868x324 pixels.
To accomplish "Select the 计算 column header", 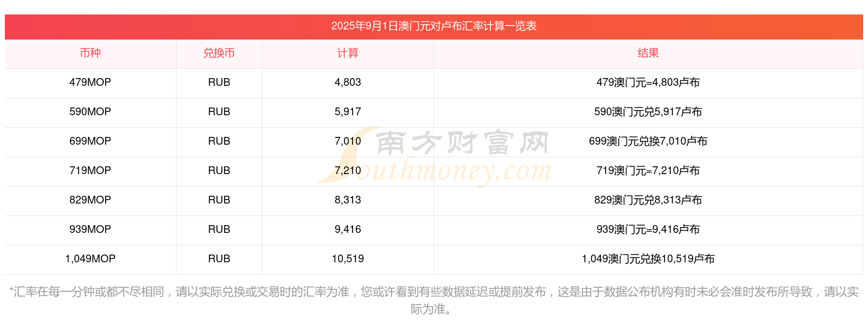I will click(x=348, y=53).
